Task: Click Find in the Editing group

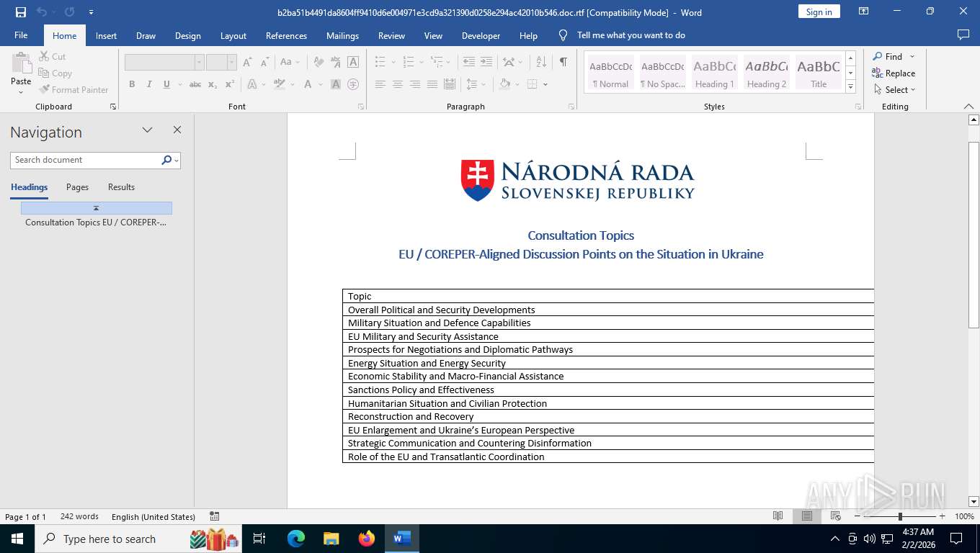Action: tap(888, 56)
